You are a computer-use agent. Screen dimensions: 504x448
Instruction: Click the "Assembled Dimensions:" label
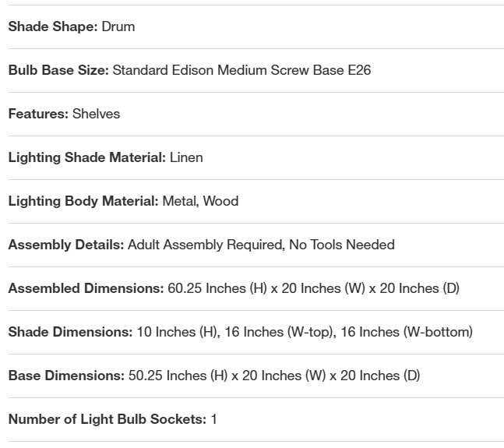[86, 288]
